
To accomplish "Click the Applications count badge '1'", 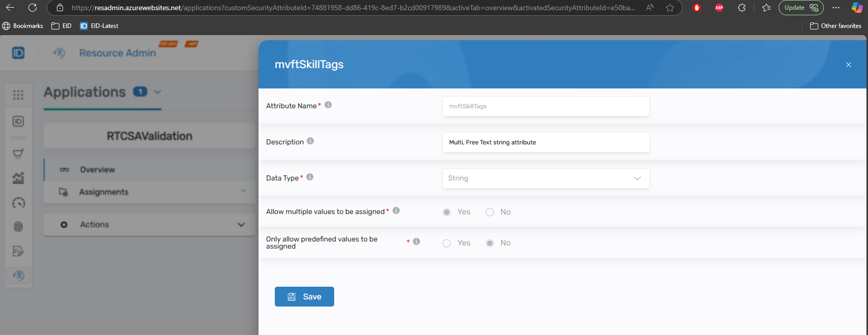I will click(140, 92).
